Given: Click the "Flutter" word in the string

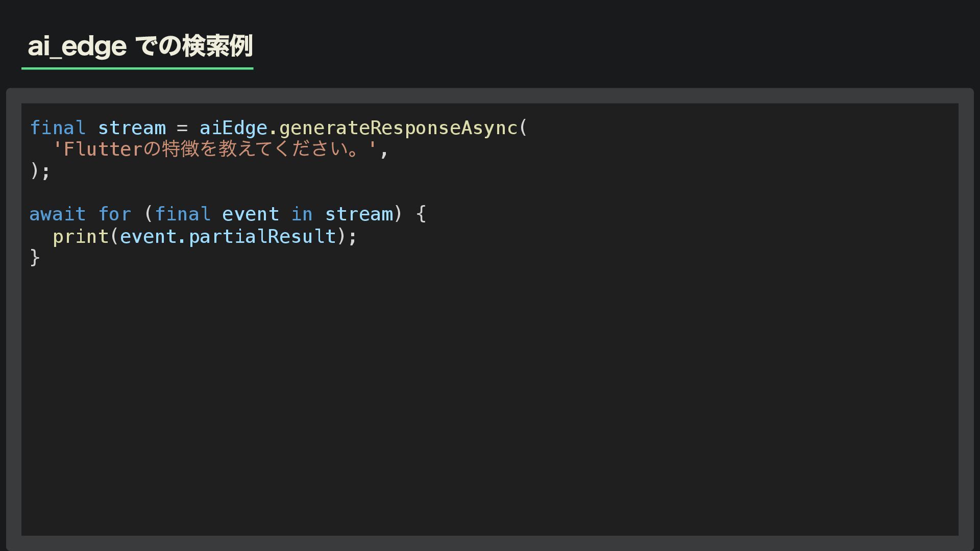Looking at the screenshot, I should pyautogui.click(x=103, y=149).
